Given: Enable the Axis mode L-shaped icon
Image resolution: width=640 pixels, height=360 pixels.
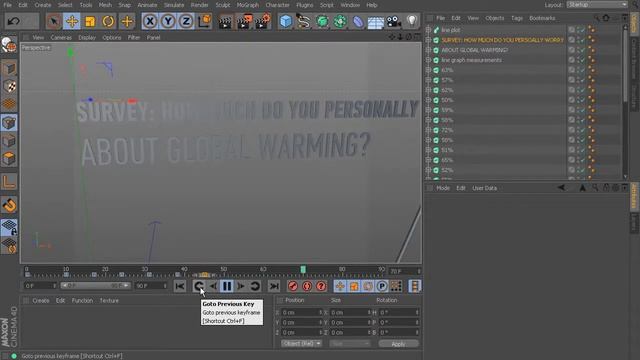Looking at the screenshot, I should click(9, 182).
